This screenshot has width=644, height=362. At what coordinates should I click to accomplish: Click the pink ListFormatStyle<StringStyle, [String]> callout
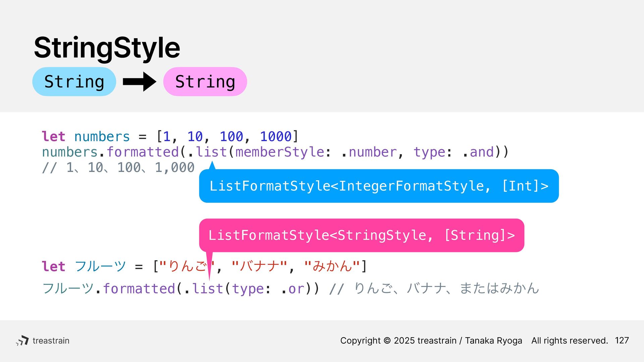362,235
